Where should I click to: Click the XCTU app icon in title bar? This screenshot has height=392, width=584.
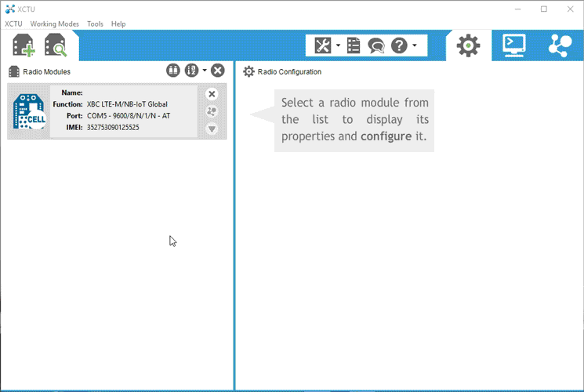pyautogui.click(x=10, y=9)
